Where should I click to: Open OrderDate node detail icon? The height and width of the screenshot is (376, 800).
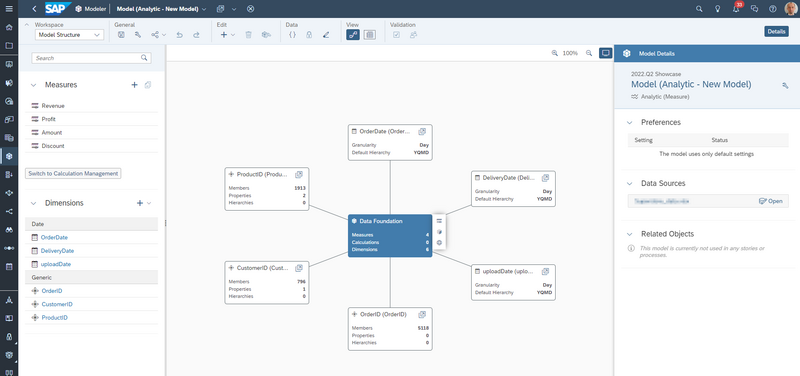click(x=422, y=132)
